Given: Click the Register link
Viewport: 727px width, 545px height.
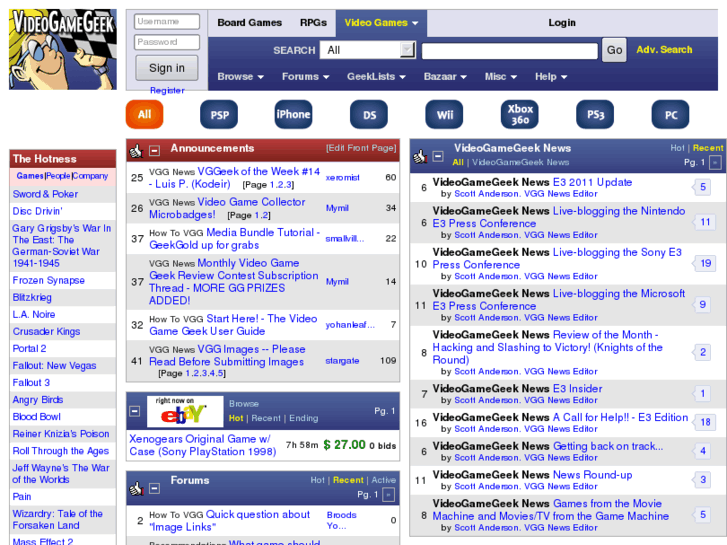Looking at the screenshot, I should pyautogui.click(x=167, y=90).
